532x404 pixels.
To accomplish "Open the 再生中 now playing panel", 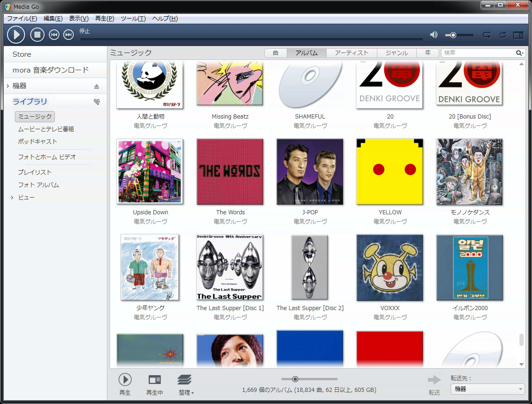I will coord(154,384).
